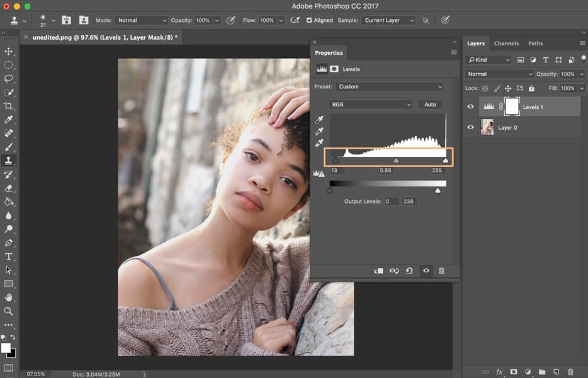588x378 pixels.
Task: Open the white point eyedropper sampler
Action: (x=320, y=142)
